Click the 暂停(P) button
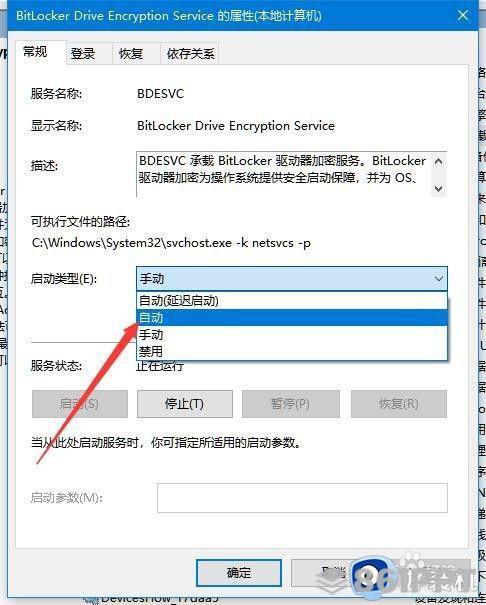The height and width of the screenshot is (605, 486). (x=290, y=404)
